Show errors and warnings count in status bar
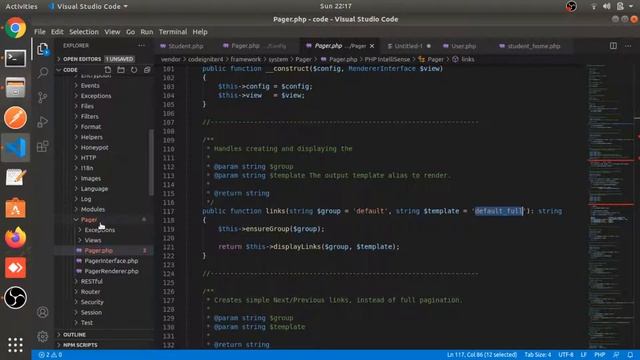Image resolution: width=640 pixels, height=360 pixels. click(x=50, y=355)
